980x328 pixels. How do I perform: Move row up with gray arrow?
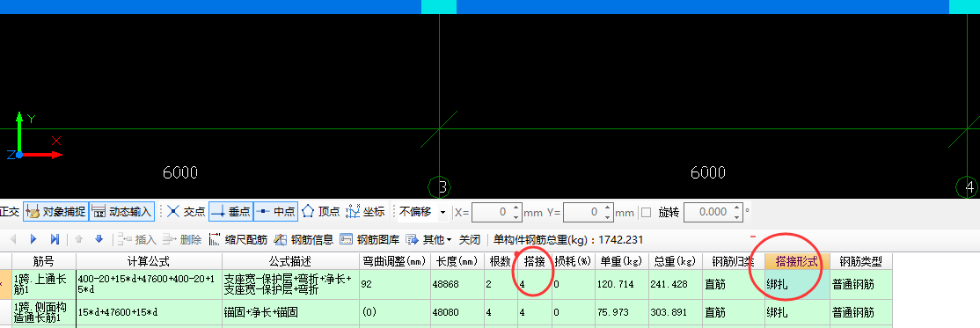(x=79, y=239)
